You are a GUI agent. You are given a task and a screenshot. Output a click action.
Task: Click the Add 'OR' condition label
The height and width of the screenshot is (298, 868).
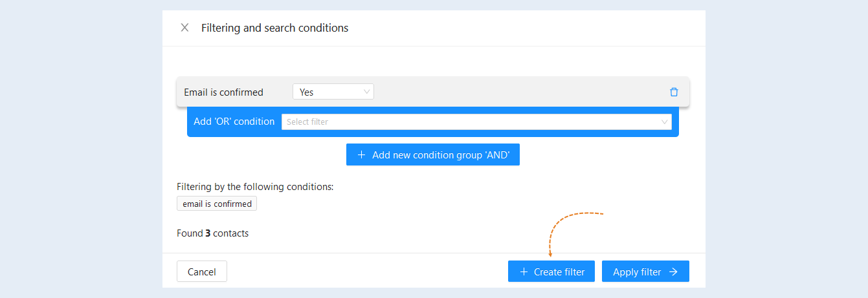pyautogui.click(x=234, y=122)
